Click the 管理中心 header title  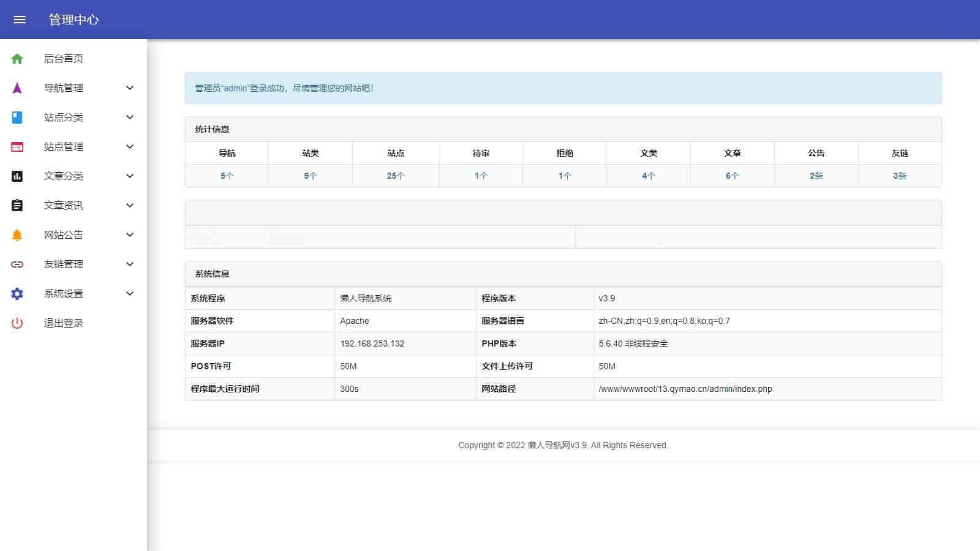(x=73, y=20)
